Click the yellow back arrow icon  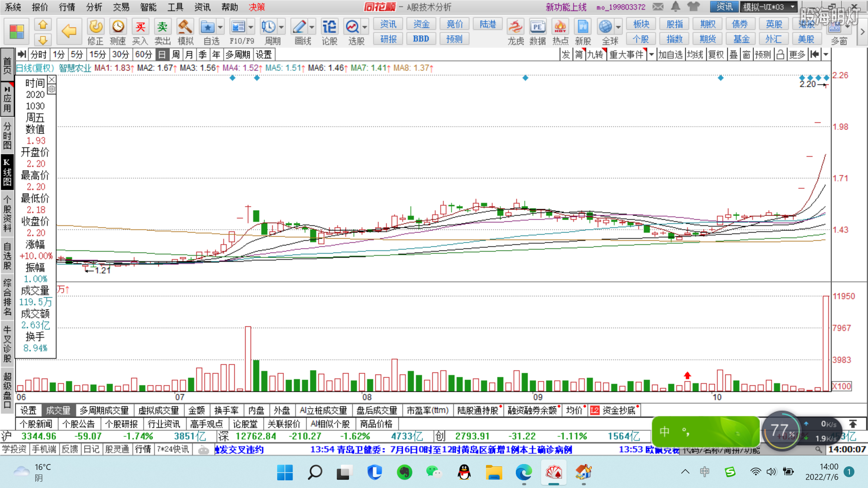pos(69,31)
